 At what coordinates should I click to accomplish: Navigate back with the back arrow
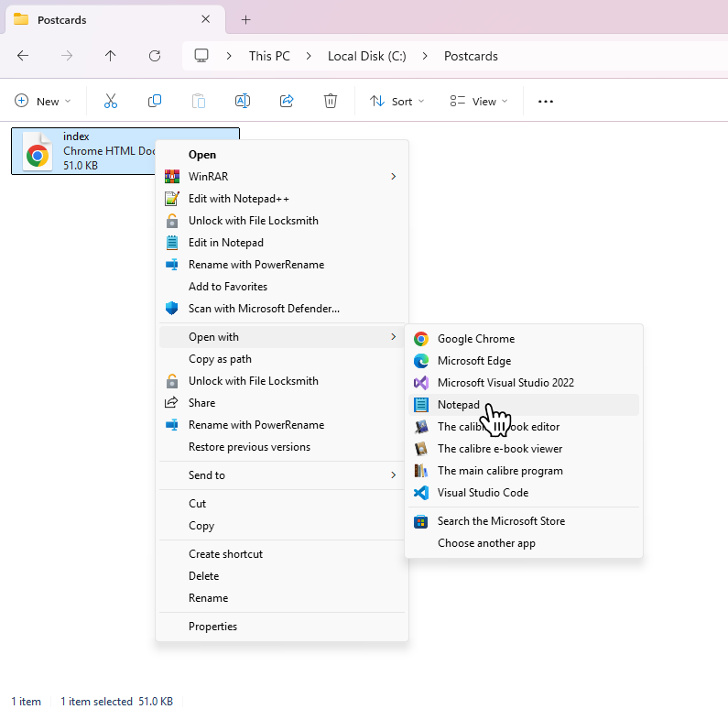coord(23,56)
